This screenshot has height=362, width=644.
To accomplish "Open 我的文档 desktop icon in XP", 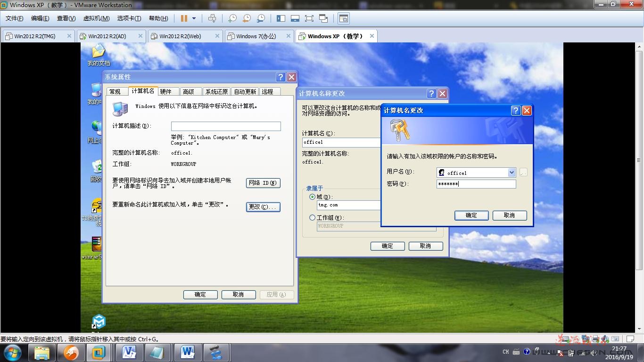I will (x=99, y=55).
